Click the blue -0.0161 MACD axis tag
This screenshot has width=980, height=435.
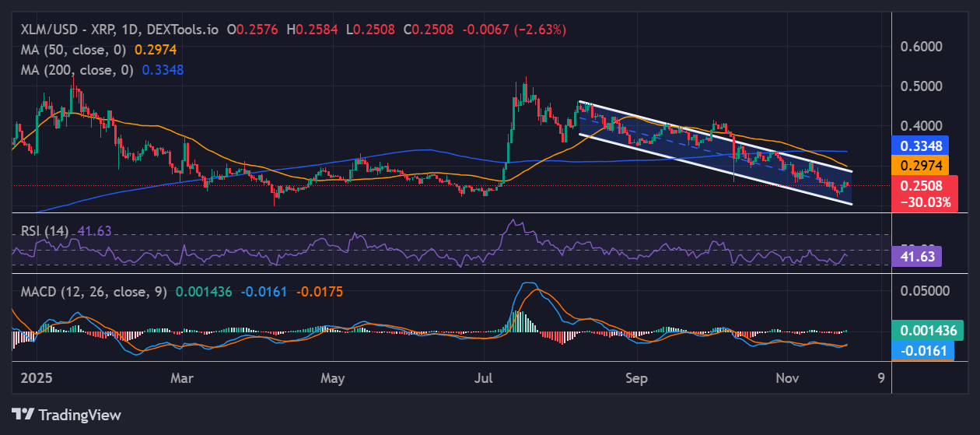(x=923, y=350)
